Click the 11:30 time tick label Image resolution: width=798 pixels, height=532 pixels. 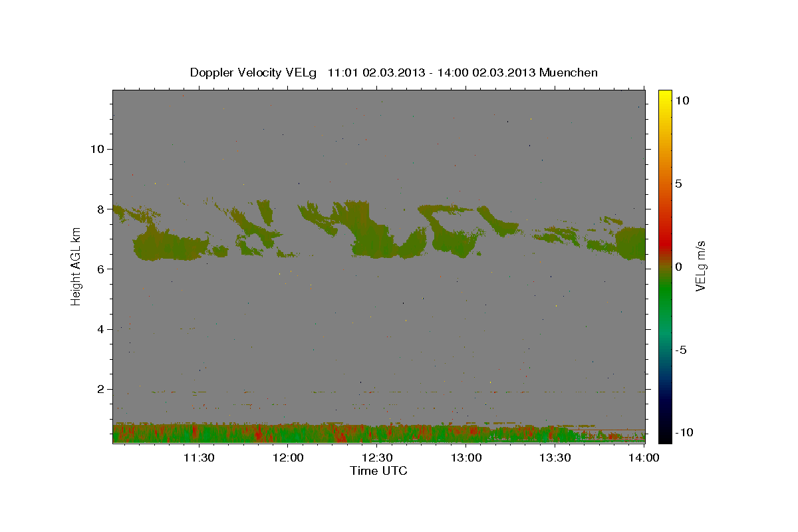pos(198,458)
